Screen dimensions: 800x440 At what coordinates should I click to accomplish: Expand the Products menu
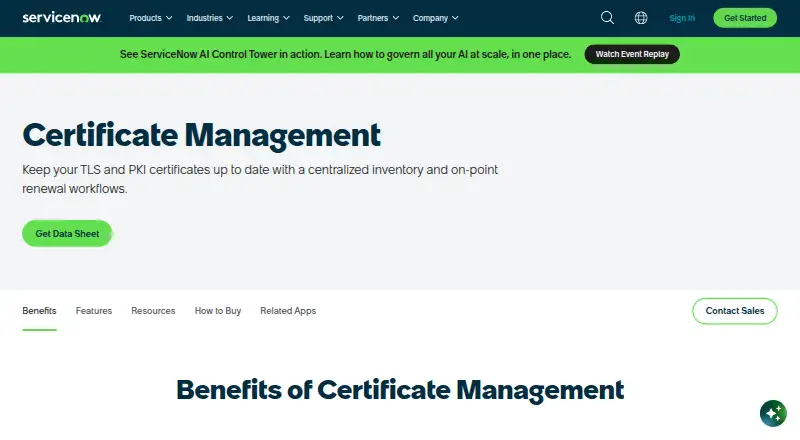(x=151, y=18)
